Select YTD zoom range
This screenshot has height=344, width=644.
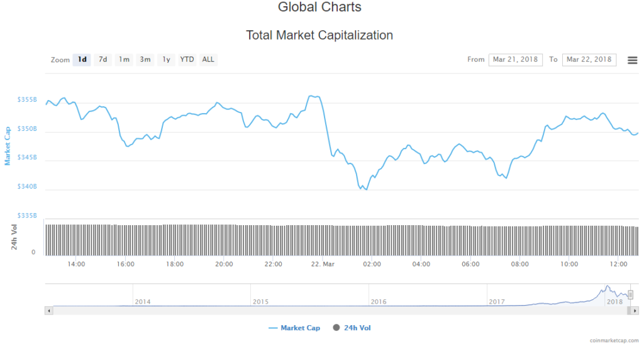pyautogui.click(x=187, y=60)
